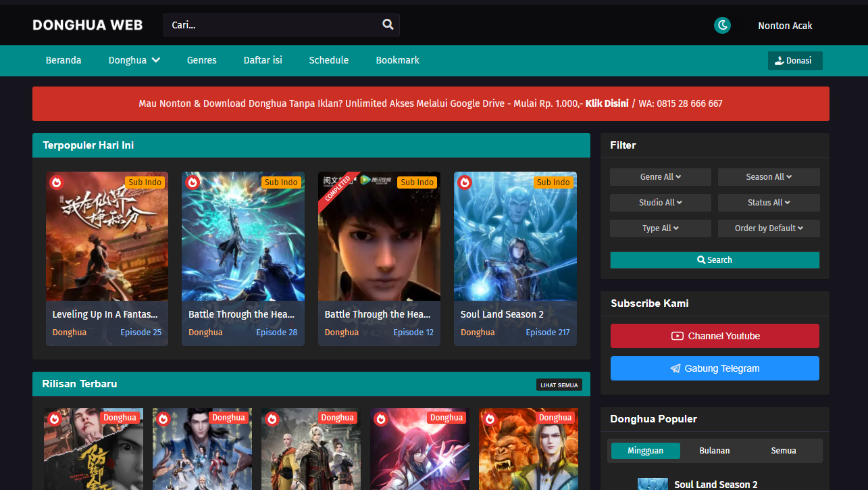Image resolution: width=868 pixels, height=490 pixels.
Task: Click the search magnifier icon in header
Action: (x=388, y=25)
